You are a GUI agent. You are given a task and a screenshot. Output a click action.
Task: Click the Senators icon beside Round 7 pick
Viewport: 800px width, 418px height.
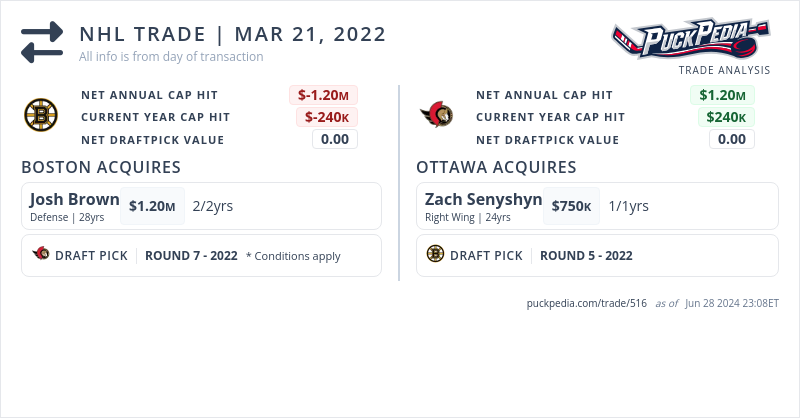(41, 255)
